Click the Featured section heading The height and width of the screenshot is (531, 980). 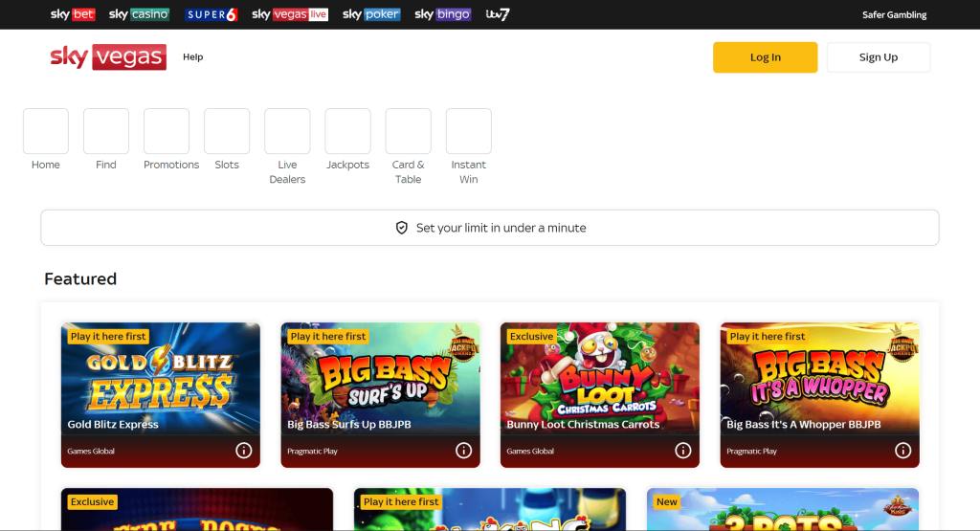(x=80, y=278)
